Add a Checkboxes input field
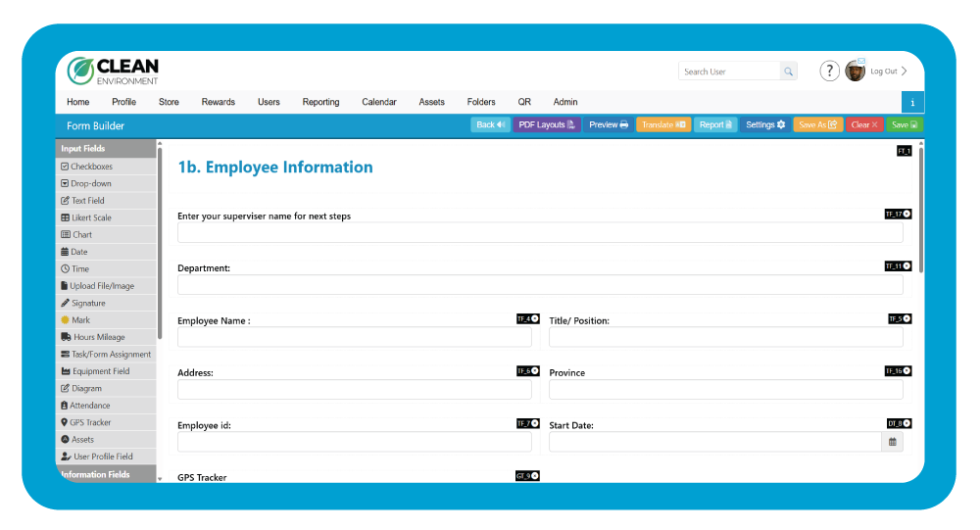This screenshot has width=980, height=530. pyautogui.click(x=106, y=167)
